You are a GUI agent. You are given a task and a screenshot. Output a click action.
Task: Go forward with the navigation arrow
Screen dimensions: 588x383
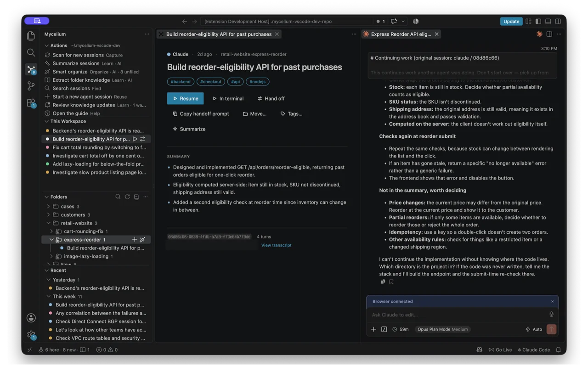194,21
